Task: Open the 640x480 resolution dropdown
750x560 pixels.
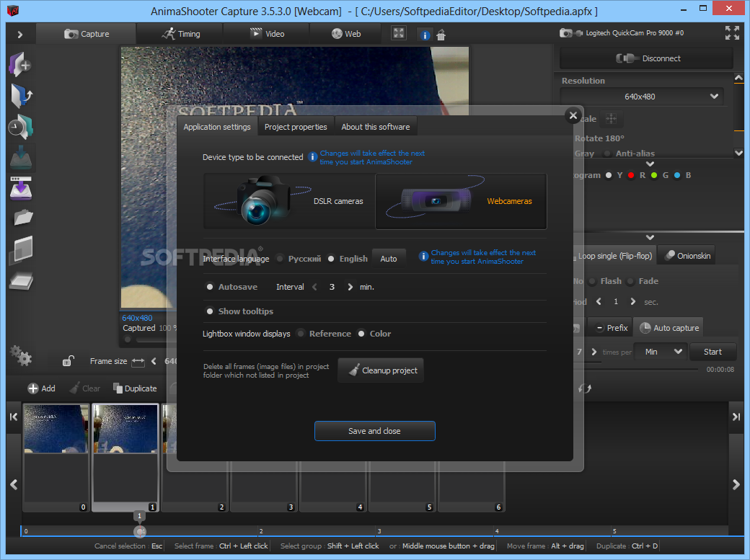Action: click(x=641, y=97)
